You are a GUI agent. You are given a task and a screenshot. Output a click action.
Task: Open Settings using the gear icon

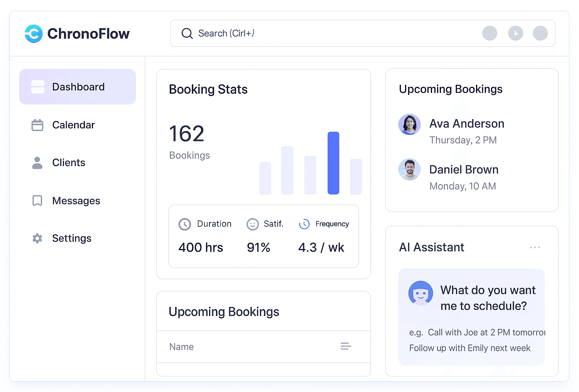[x=37, y=238]
